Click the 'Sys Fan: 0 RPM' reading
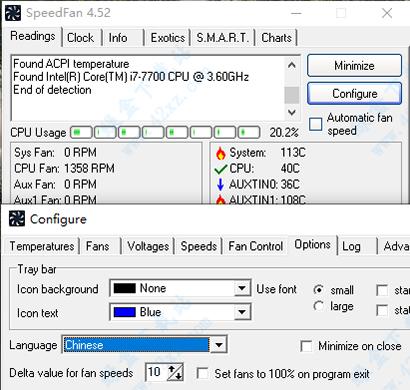 point(55,153)
